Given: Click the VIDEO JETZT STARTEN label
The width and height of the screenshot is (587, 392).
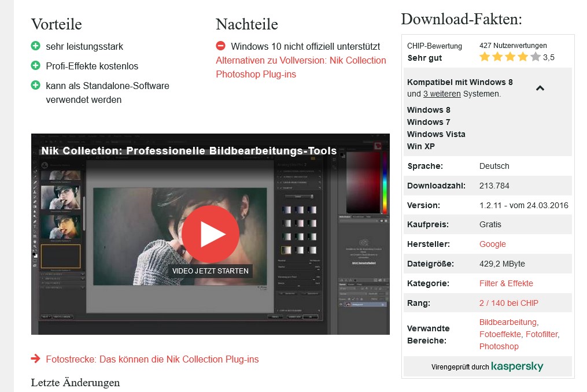Looking at the screenshot, I should click(x=211, y=271).
